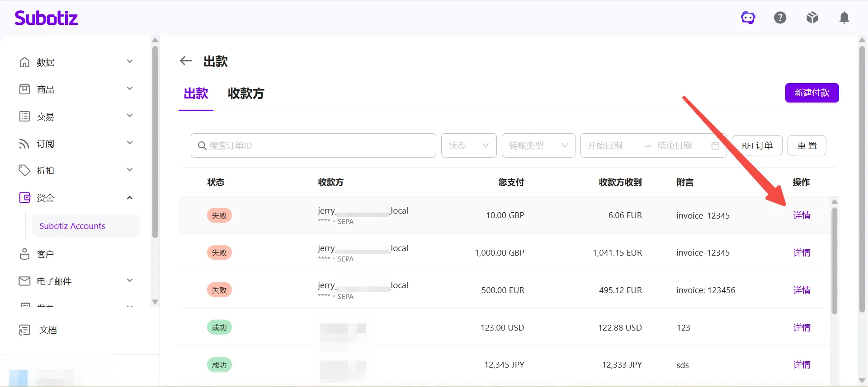Click the 电子邮件 envelope icon in sidebar
The width and height of the screenshot is (868, 387).
click(x=24, y=281)
